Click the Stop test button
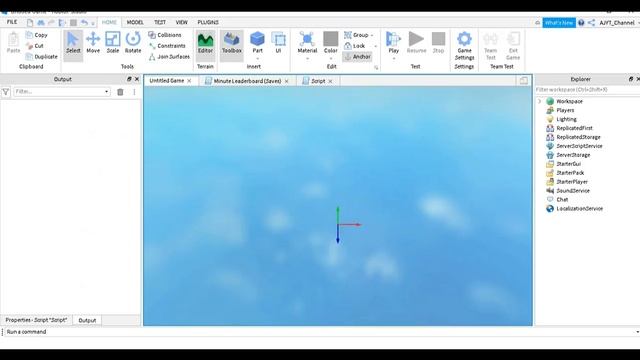The height and width of the screenshot is (360, 640). click(x=438, y=42)
